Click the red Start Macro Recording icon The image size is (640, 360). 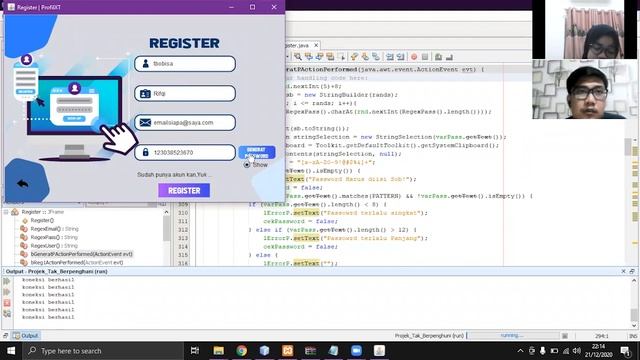coord(414,57)
